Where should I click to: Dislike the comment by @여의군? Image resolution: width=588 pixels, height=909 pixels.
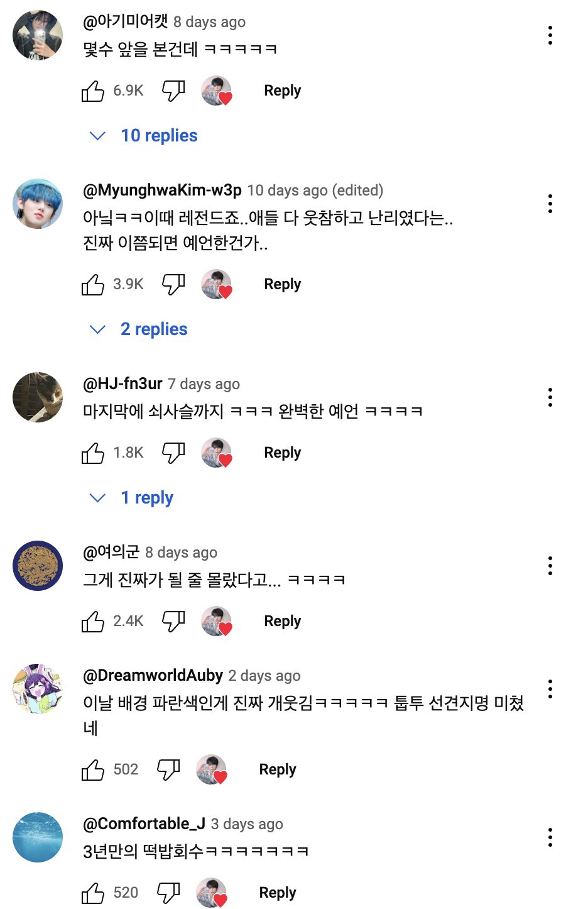173,621
